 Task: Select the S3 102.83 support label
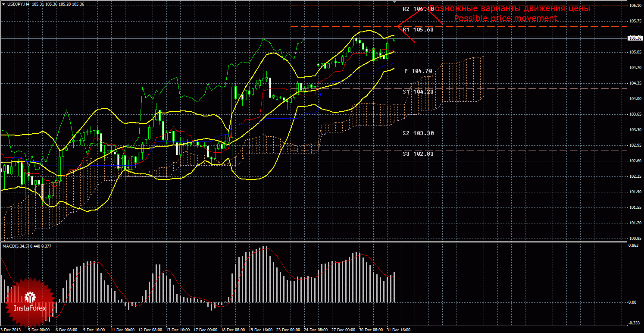click(418, 154)
